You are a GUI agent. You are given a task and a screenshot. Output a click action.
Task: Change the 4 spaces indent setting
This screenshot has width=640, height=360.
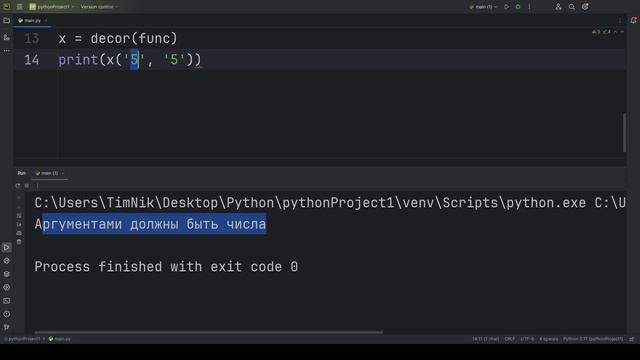[548, 339]
